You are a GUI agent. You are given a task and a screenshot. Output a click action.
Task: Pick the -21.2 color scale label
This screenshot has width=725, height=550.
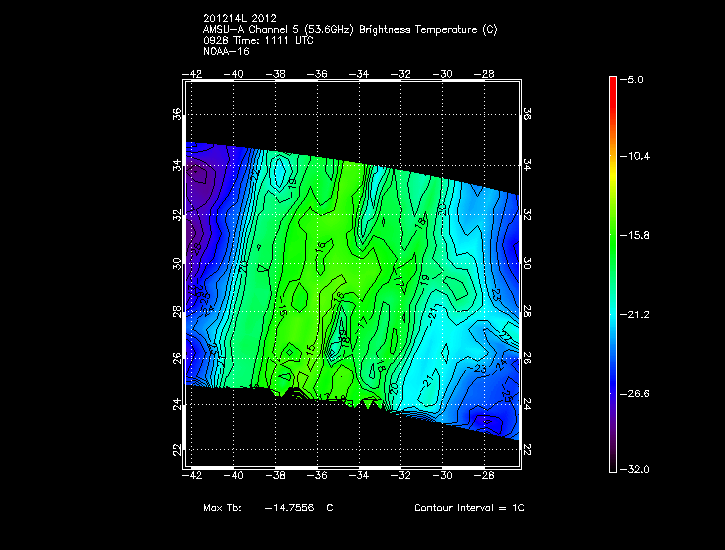(x=636, y=314)
